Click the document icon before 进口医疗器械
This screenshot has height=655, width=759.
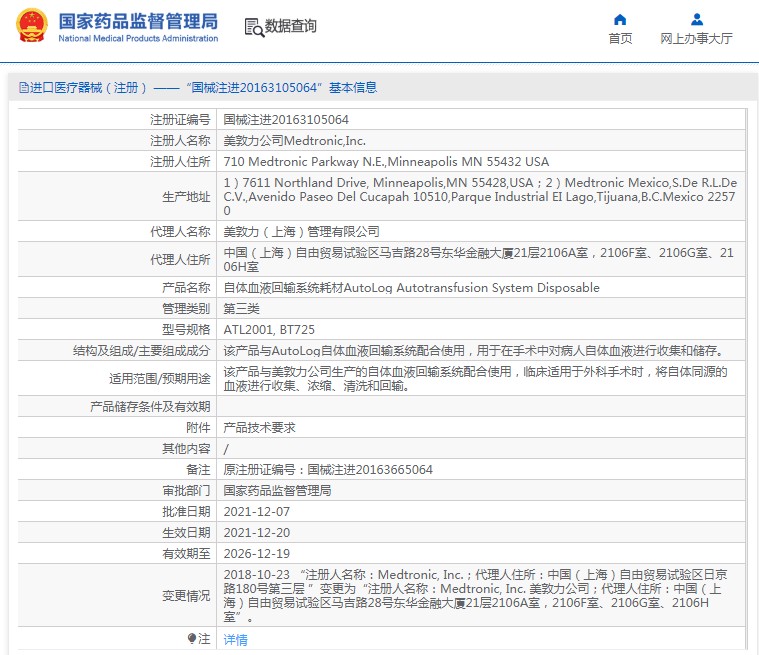pyautogui.click(x=23, y=88)
